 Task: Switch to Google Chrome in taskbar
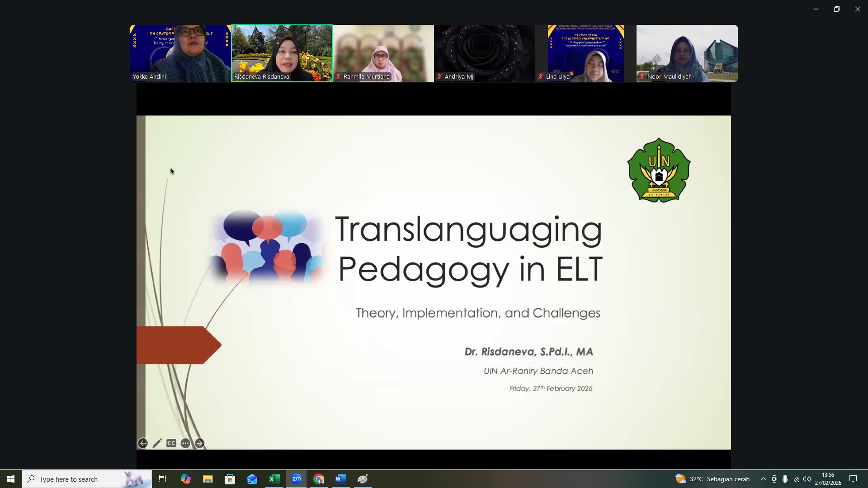tap(319, 479)
